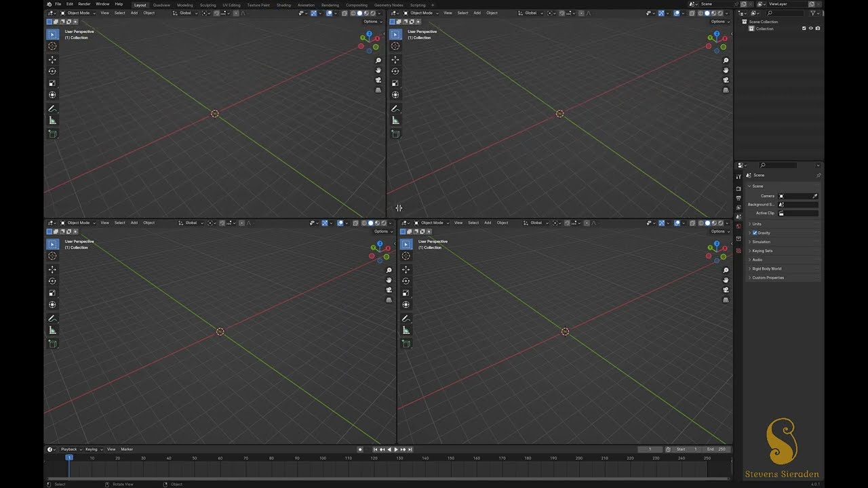Select the Move tool in top-right viewport
This screenshot has height=488, width=868.
(x=395, y=60)
